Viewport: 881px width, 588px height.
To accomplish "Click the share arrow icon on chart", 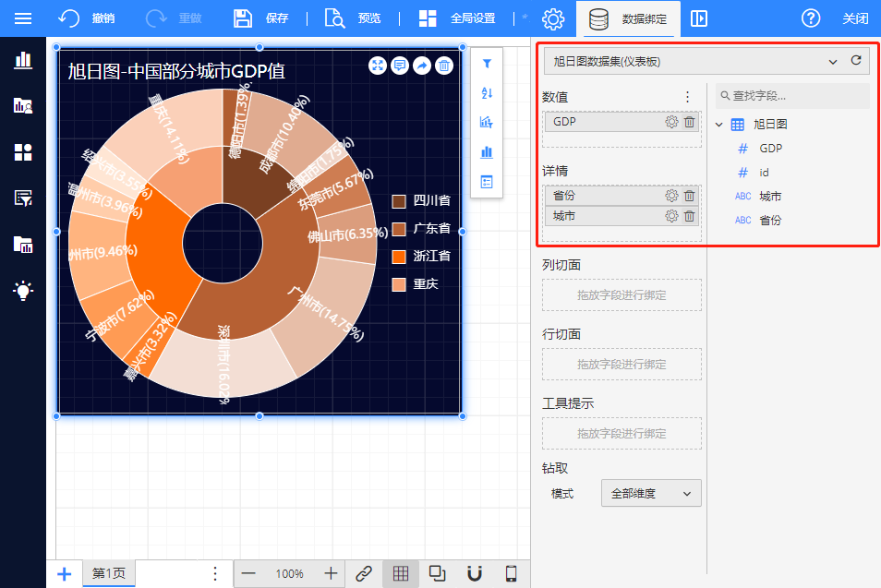I will tap(422, 65).
